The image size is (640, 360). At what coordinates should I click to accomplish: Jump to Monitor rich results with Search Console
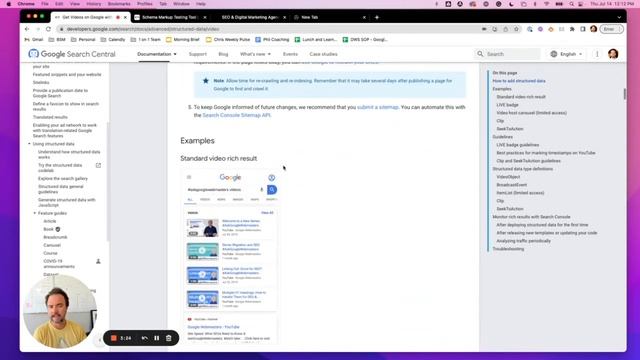[x=531, y=217]
